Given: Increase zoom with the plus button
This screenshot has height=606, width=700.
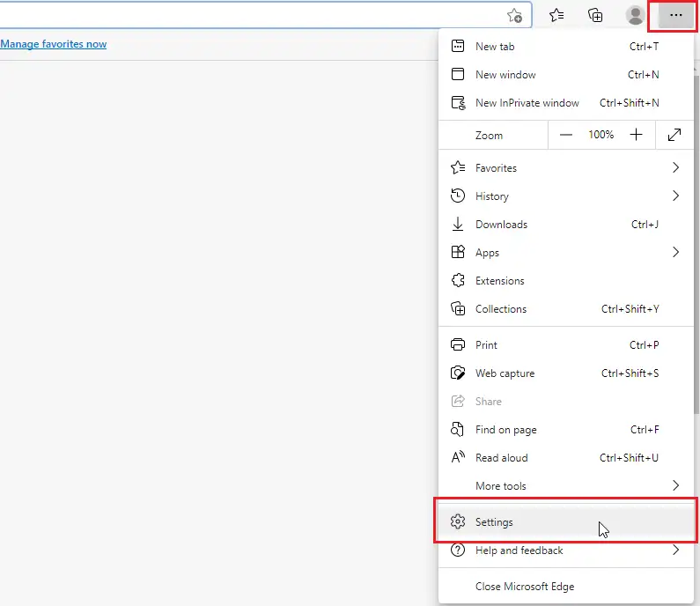Looking at the screenshot, I should coord(636,135).
